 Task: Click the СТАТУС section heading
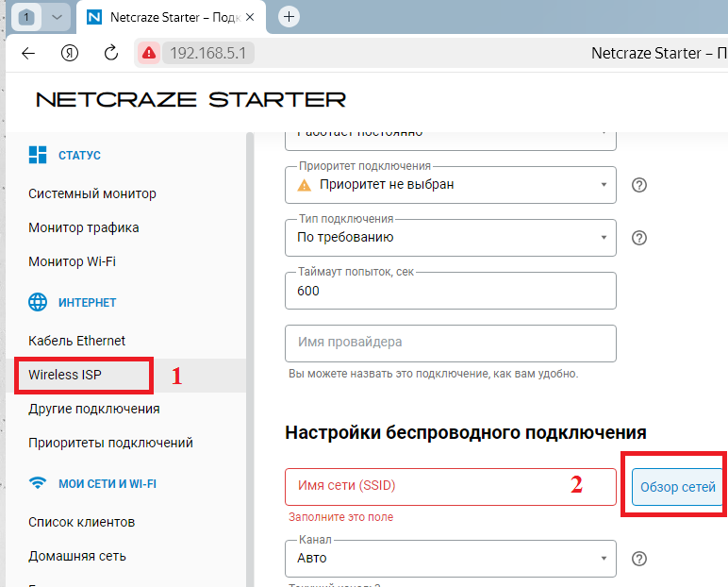tap(79, 155)
